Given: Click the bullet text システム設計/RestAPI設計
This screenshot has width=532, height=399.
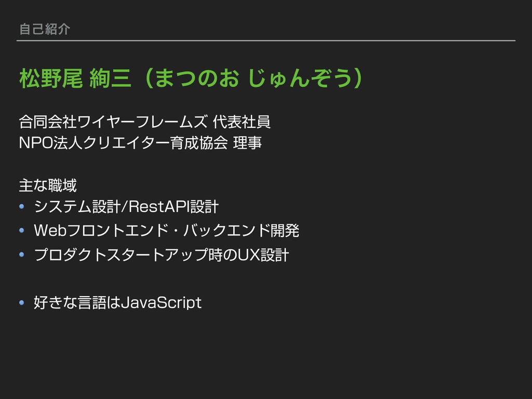Looking at the screenshot, I should pyautogui.click(x=126, y=207).
